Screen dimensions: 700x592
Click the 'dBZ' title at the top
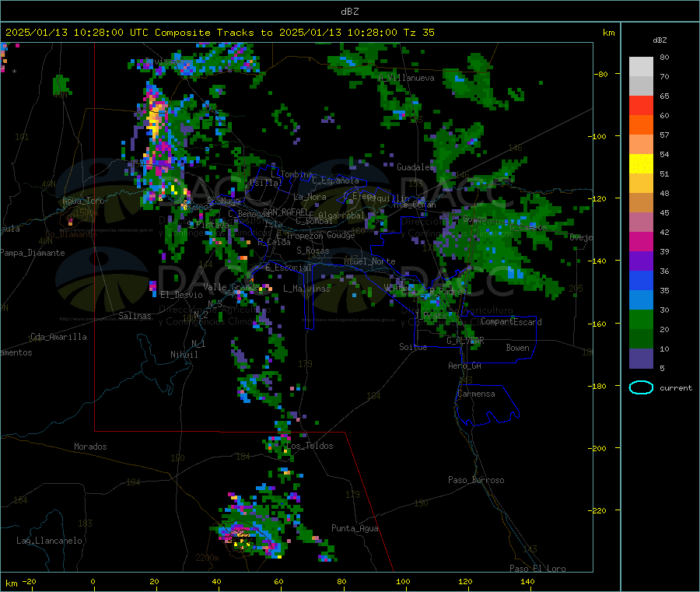[x=349, y=12]
